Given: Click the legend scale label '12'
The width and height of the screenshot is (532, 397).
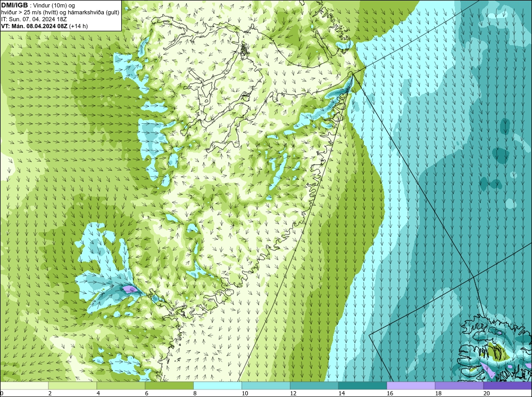Looking at the screenshot, I should 293,393.
